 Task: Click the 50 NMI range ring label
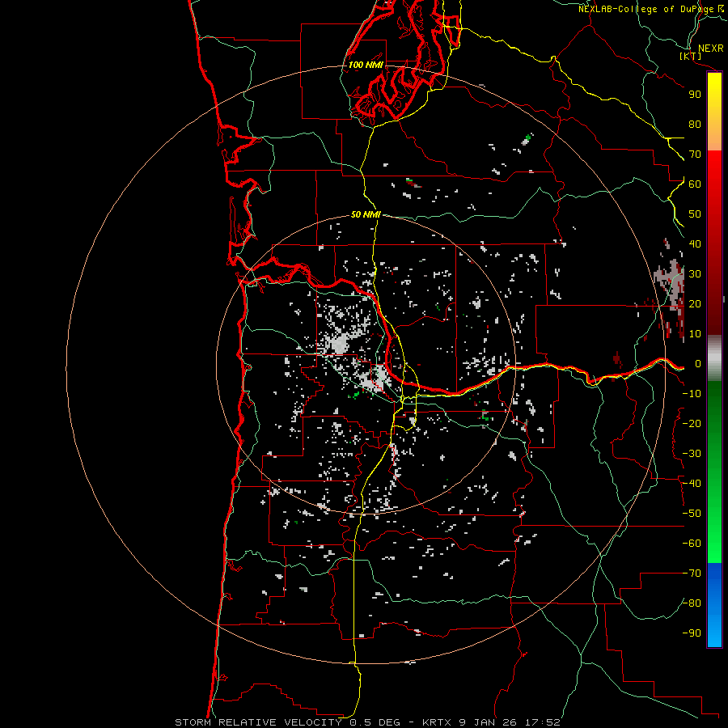(366, 214)
